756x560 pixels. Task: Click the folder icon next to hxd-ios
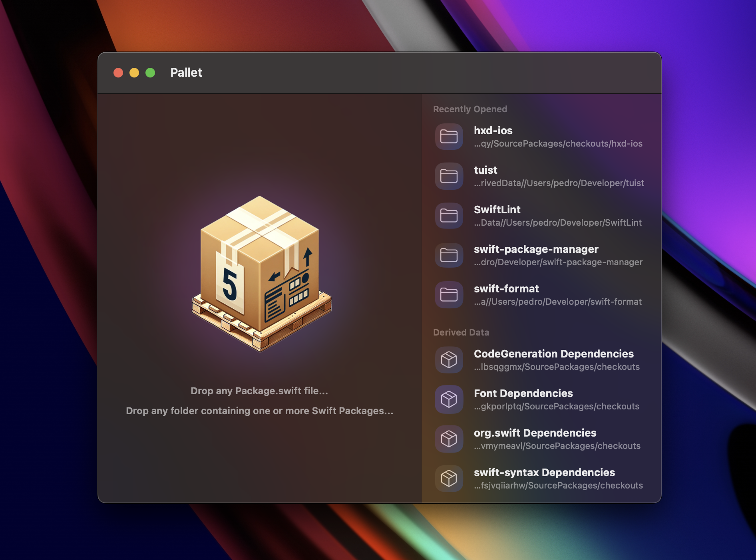449,137
